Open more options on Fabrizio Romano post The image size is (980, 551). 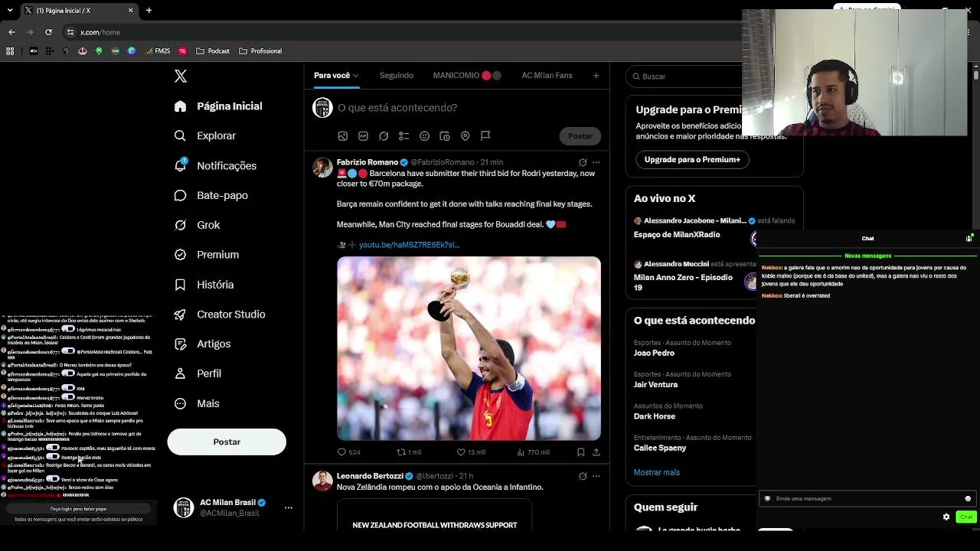tap(596, 162)
